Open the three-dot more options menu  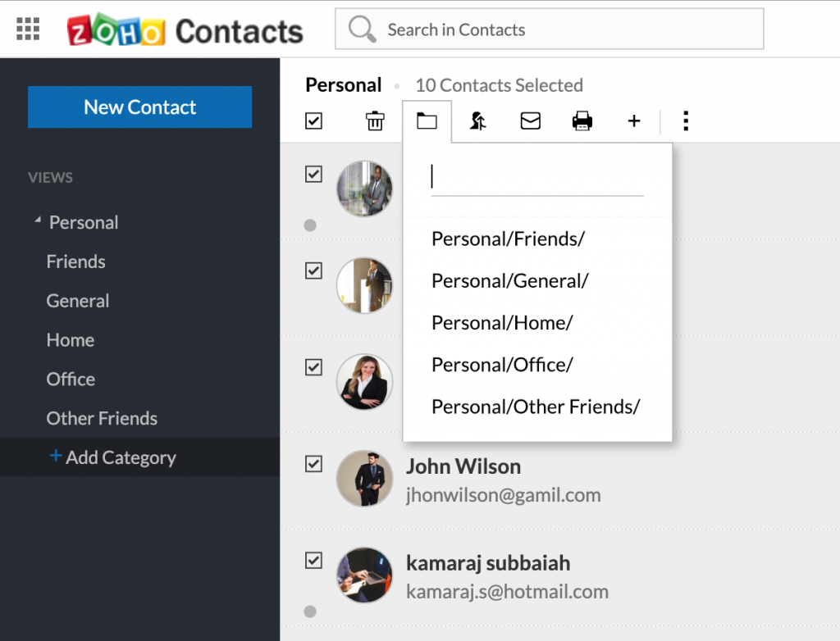686,121
